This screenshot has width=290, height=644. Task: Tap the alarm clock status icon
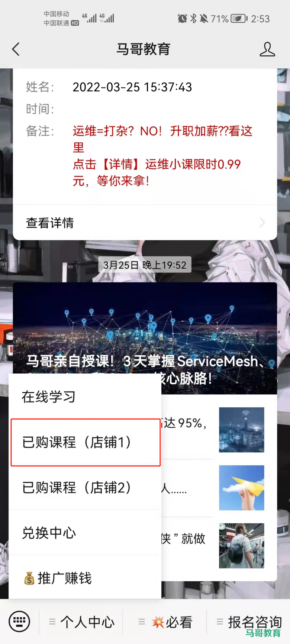tap(182, 19)
